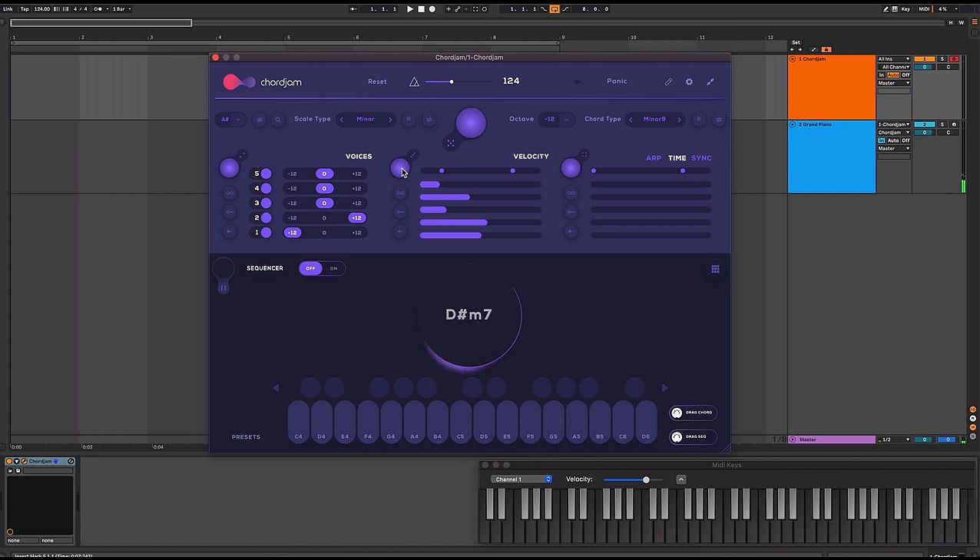The image size is (980, 560).
Task: Click the shuffle icon right of Chord Type
Action: tap(719, 119)
